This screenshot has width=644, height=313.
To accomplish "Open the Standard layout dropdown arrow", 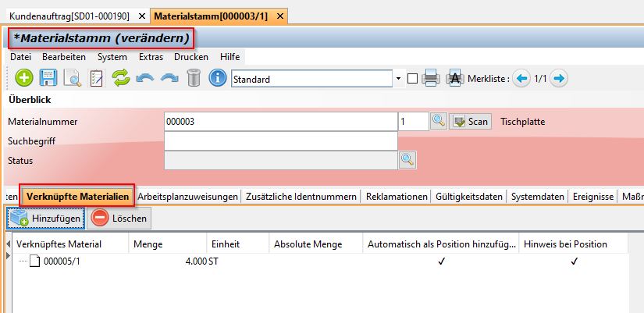I will [x=398, y=79].
